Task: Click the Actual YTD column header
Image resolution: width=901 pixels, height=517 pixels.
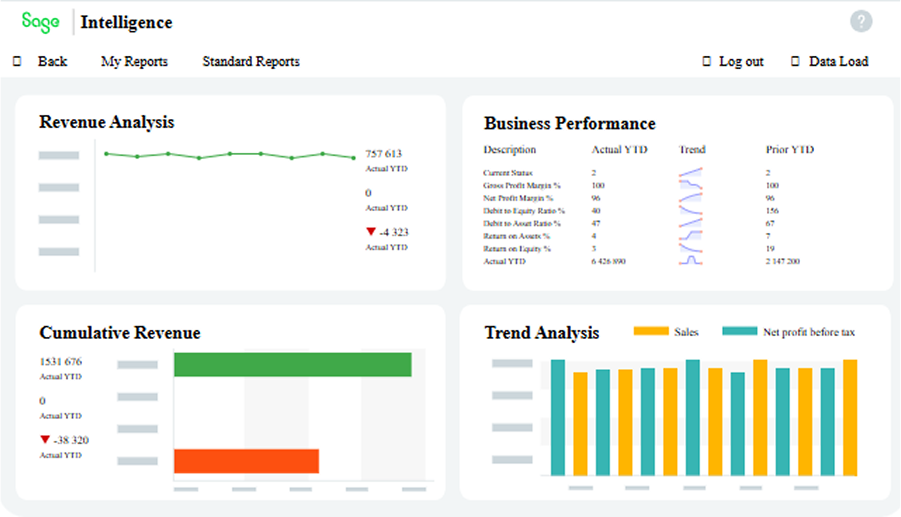Action: 620,150
